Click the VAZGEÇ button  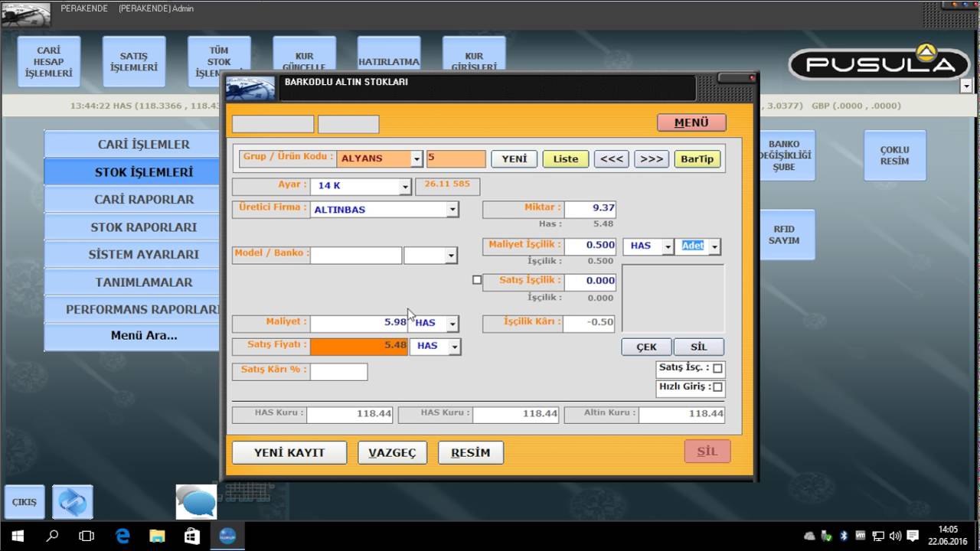(x=392, y=452)
